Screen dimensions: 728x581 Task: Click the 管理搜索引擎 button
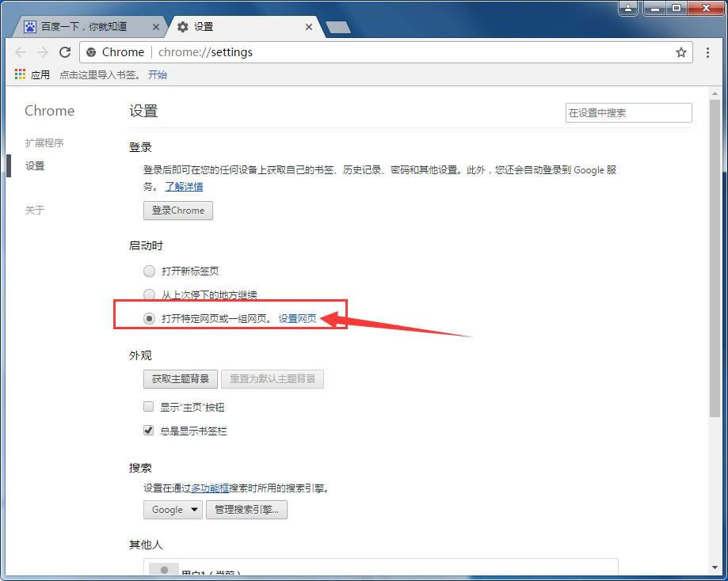(x=246, y=510)
